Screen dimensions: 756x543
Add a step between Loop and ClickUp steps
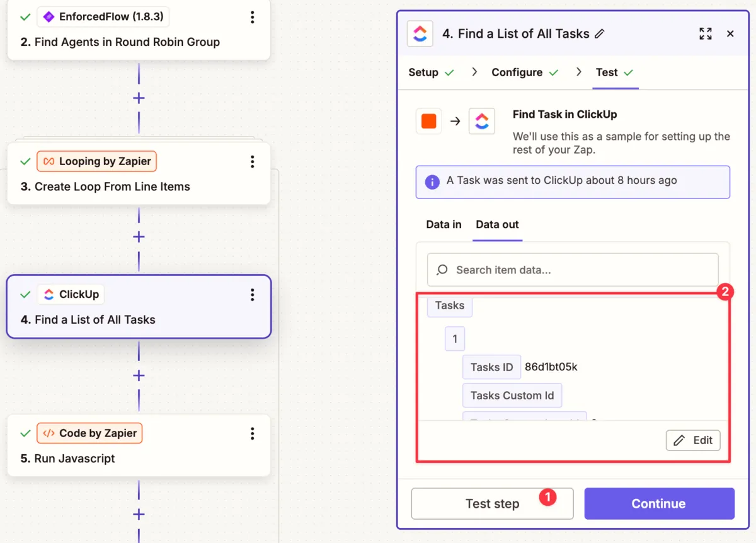point(138,237)
